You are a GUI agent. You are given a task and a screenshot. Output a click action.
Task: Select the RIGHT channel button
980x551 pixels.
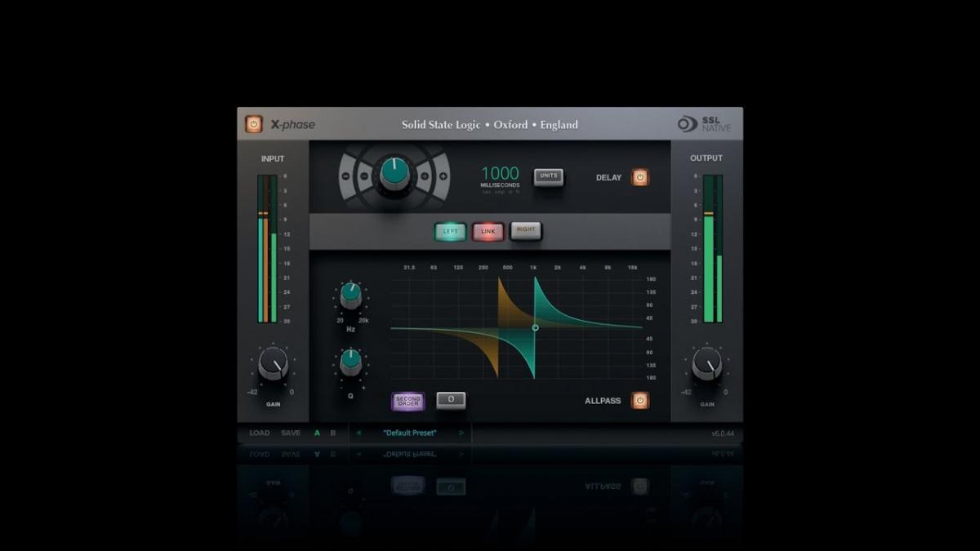coord(526,231)
